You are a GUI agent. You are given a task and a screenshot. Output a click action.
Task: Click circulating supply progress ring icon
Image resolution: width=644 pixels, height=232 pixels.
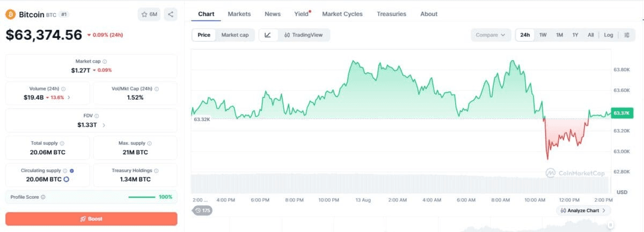66,179
